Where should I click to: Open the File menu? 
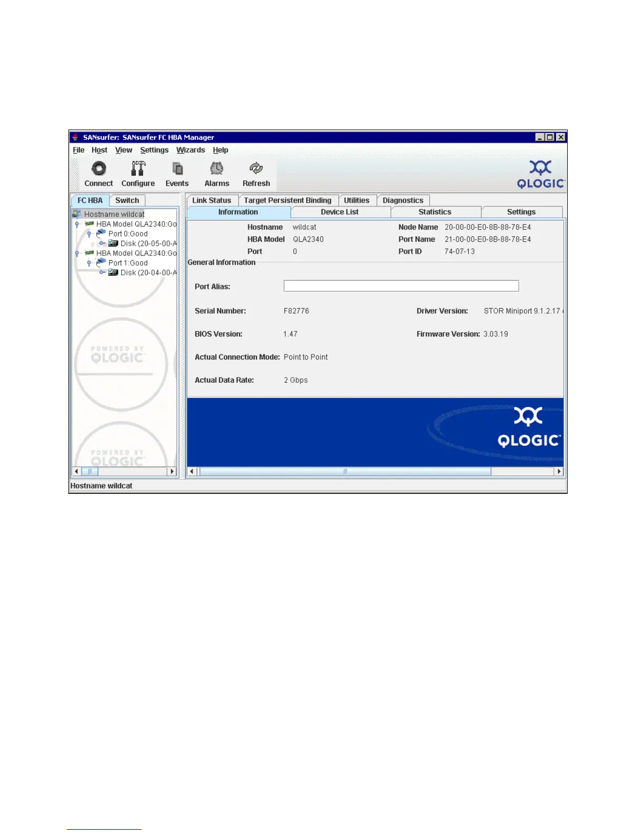78,150
